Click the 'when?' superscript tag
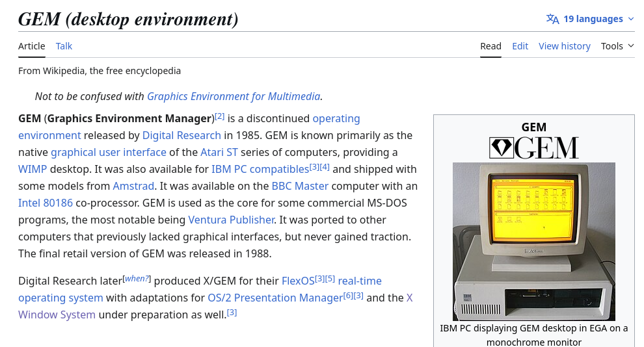 [137, 278]
